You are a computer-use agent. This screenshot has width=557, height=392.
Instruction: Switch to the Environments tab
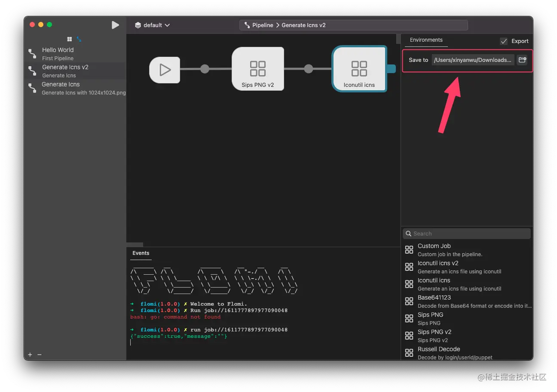tap(426, 40)
